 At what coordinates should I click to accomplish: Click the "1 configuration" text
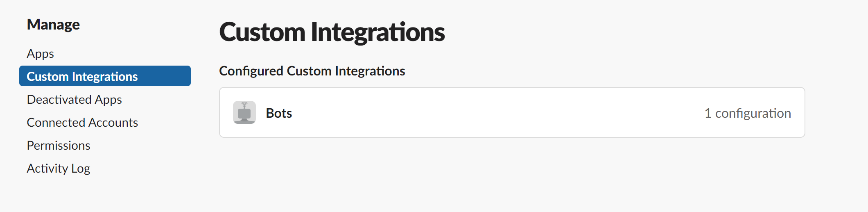748,113
